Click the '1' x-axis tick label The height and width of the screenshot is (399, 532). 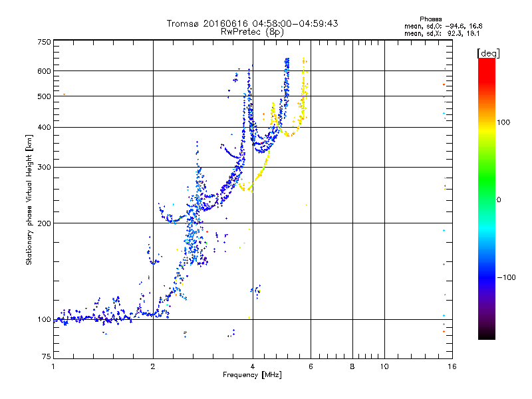coord(53,366)
